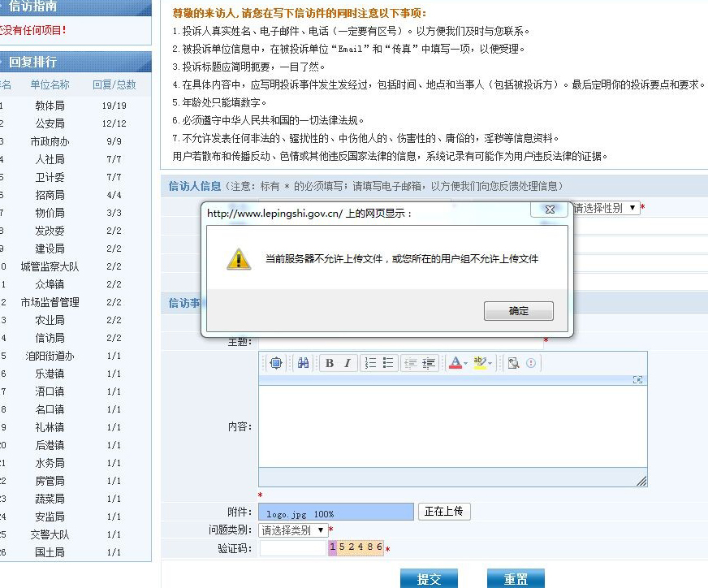708x588 pixels.
Task: Close the web page alert dialog
Action: pos(550,210)
